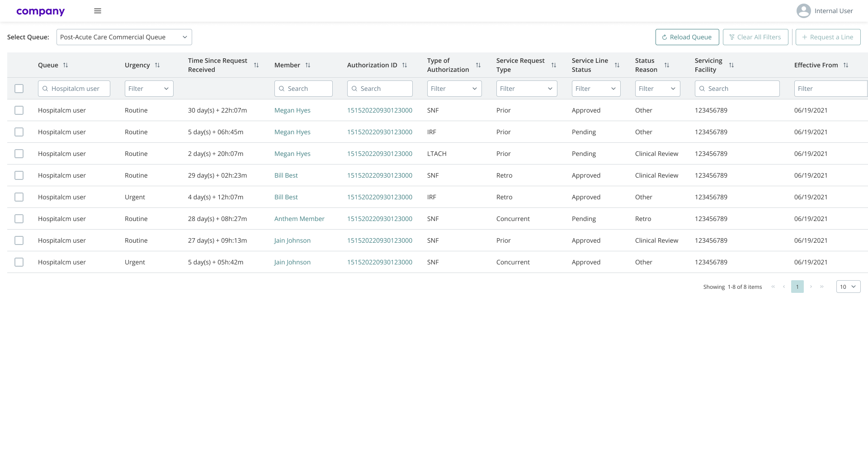Click the filter icon in Clear All Filters
Screen dimensions: 868x461
click(731, 37)
